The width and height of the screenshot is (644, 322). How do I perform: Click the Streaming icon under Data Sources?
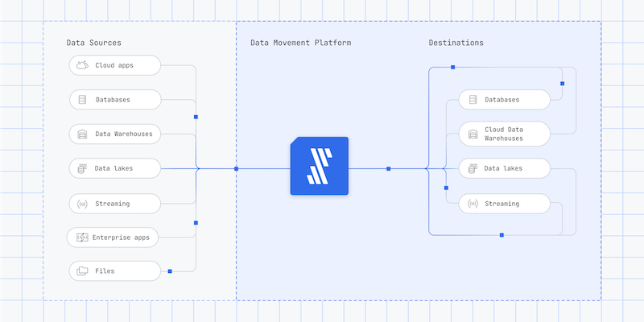point(82,204)
